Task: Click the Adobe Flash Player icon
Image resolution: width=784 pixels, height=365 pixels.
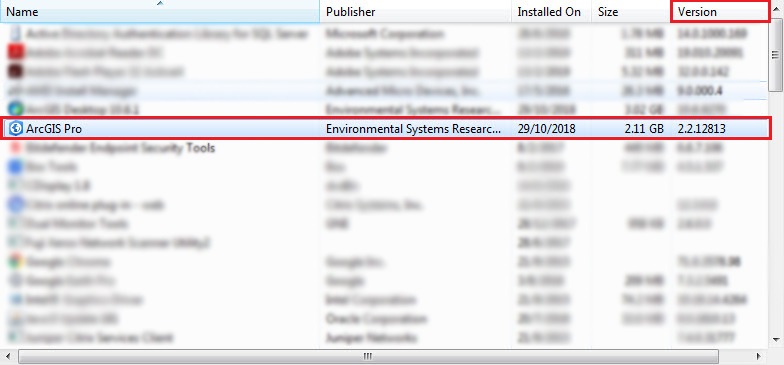Action: 16,72
